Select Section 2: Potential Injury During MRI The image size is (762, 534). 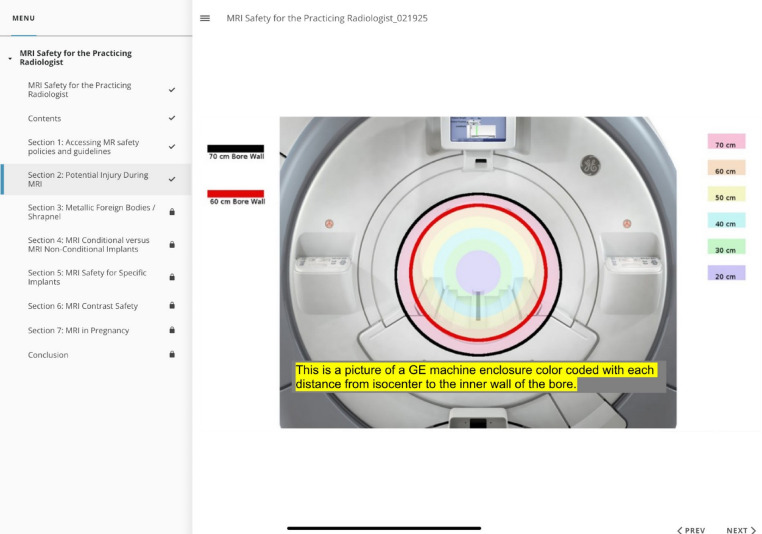[96, 179]
